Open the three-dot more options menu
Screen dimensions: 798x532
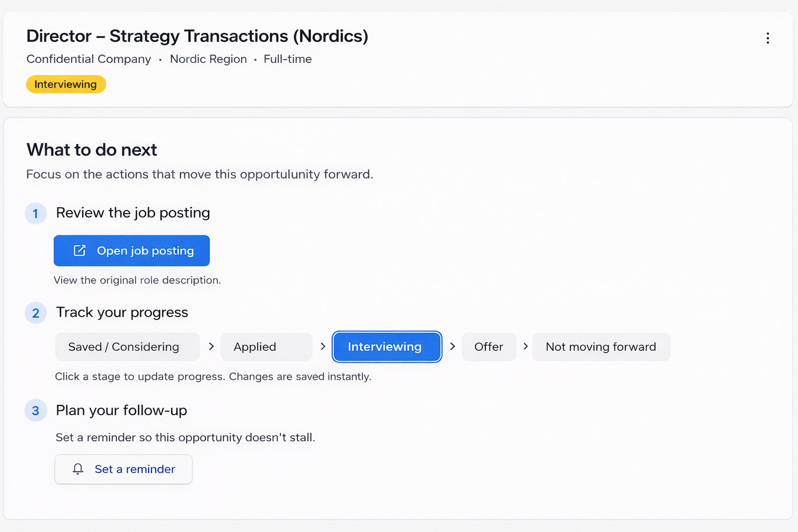(767, 38)
